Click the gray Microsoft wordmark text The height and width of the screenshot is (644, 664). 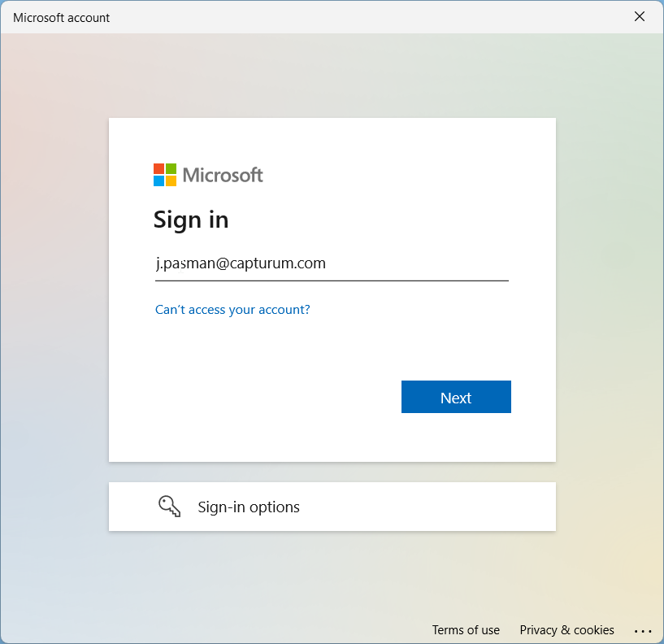(223, 175)
